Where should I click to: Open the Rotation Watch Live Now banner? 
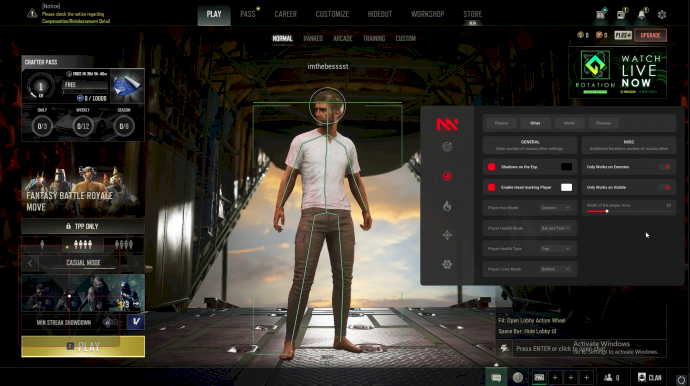coord(617,72)
